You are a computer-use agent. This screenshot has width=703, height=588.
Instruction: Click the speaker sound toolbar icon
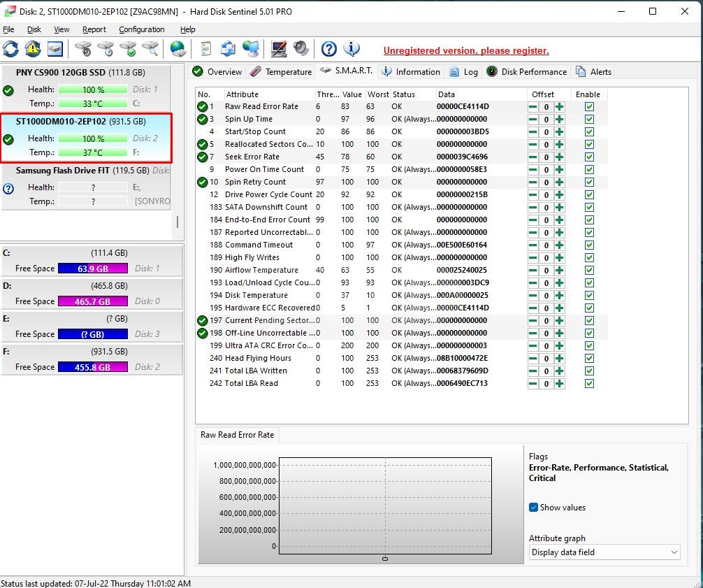tap(301, 49)
